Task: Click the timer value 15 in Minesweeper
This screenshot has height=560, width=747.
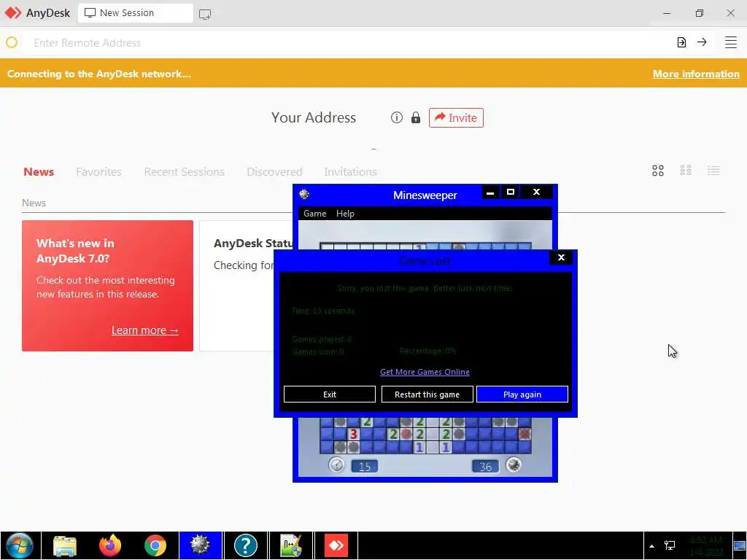Action: [x=365, y=466]
